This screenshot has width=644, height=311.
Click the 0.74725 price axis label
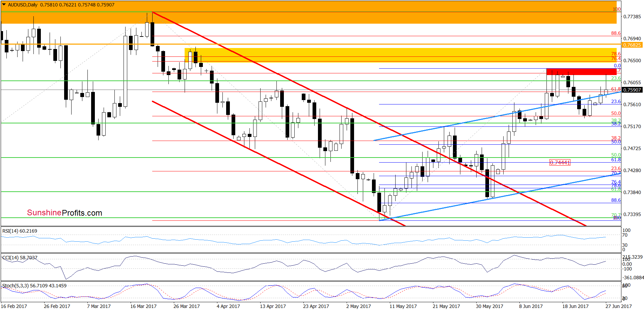point(632,148)
